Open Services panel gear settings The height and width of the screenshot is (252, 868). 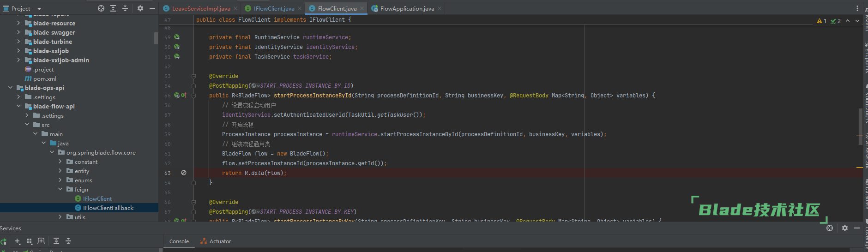pyautogui.click(x=845, y=228)
